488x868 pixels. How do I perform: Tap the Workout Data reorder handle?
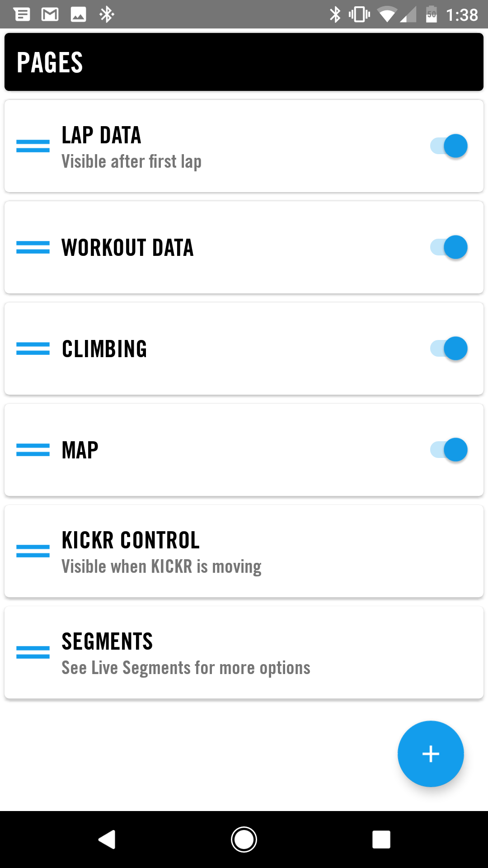[x=33, y=247]
